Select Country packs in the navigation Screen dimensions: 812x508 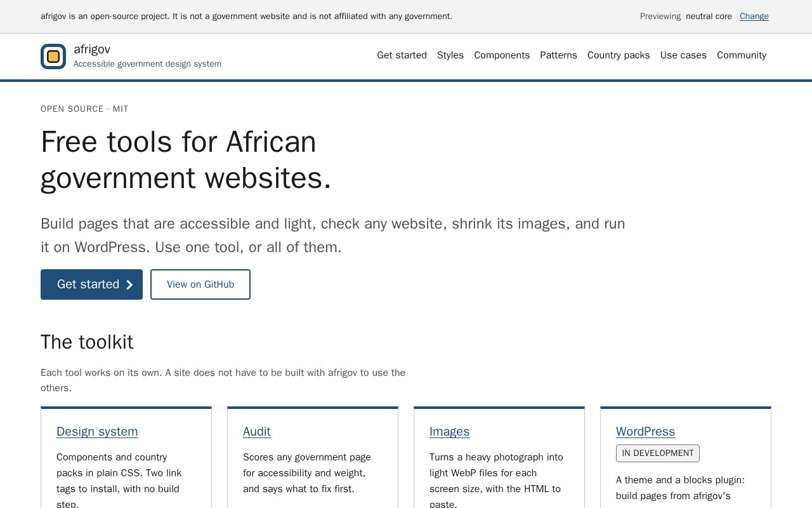(x=619, y=55)
